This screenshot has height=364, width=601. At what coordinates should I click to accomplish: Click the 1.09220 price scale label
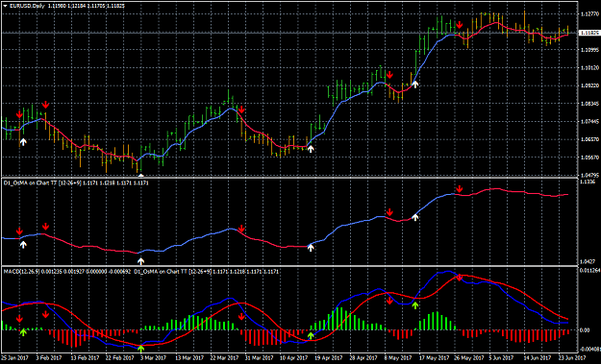coord(589,85)
